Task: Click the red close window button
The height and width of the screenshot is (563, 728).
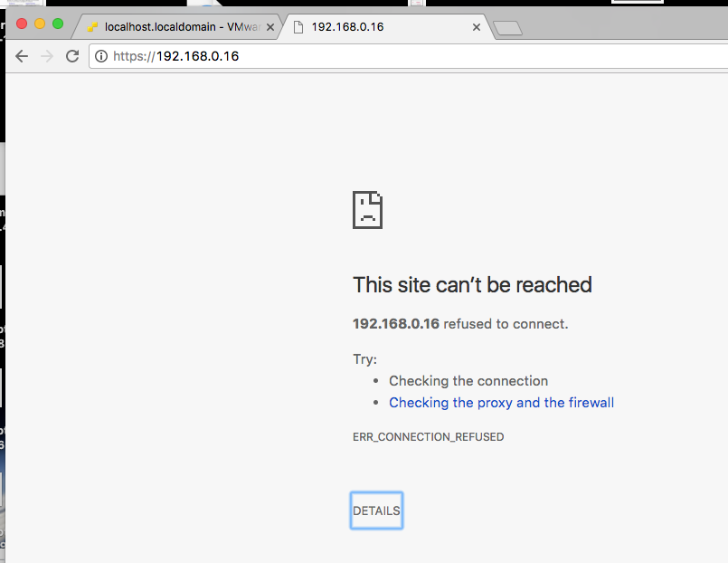Action: point(22,24)
